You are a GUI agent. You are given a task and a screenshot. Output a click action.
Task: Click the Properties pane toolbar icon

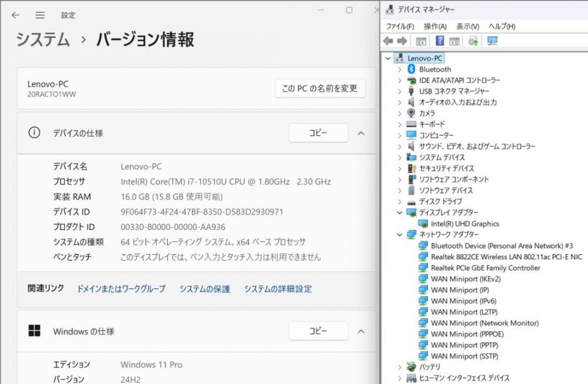point(454,41)
